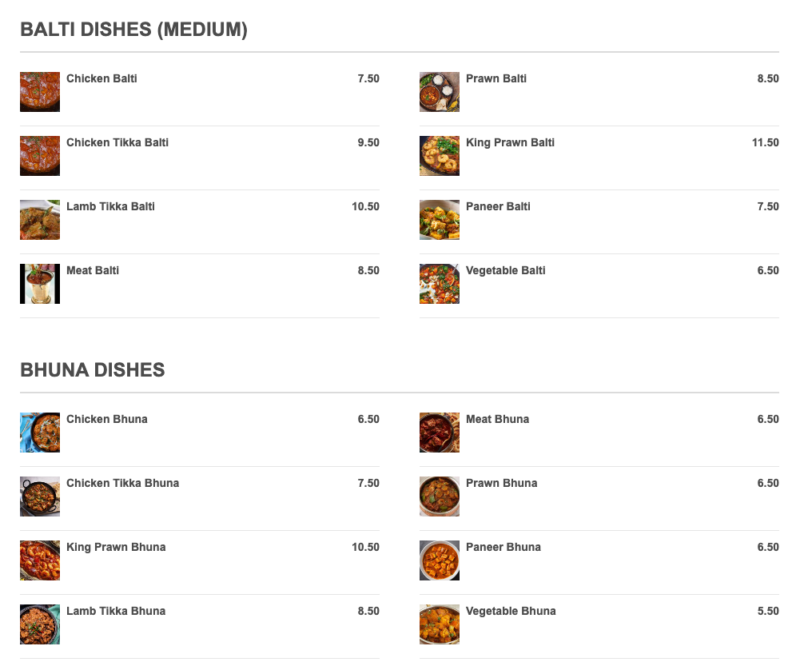Select the King Prawn Bhuna photo
Viewport: 812px width, 670px height.
coord(40,560)
